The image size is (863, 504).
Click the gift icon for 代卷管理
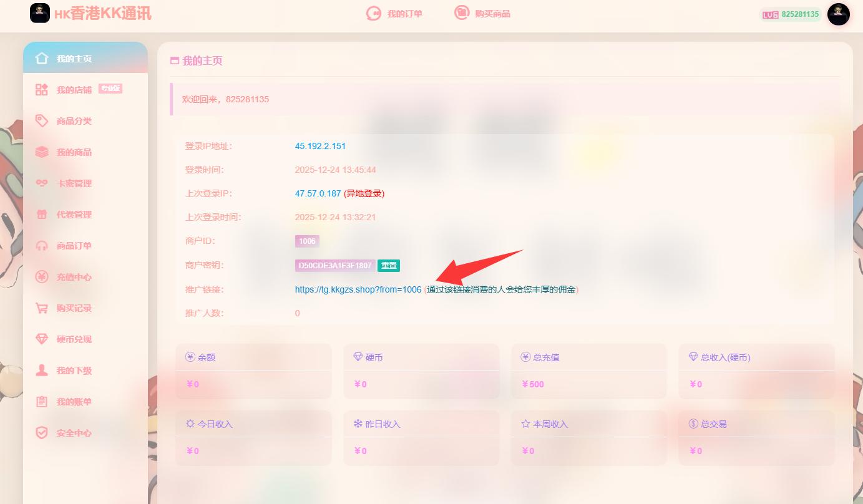(42, 215)
